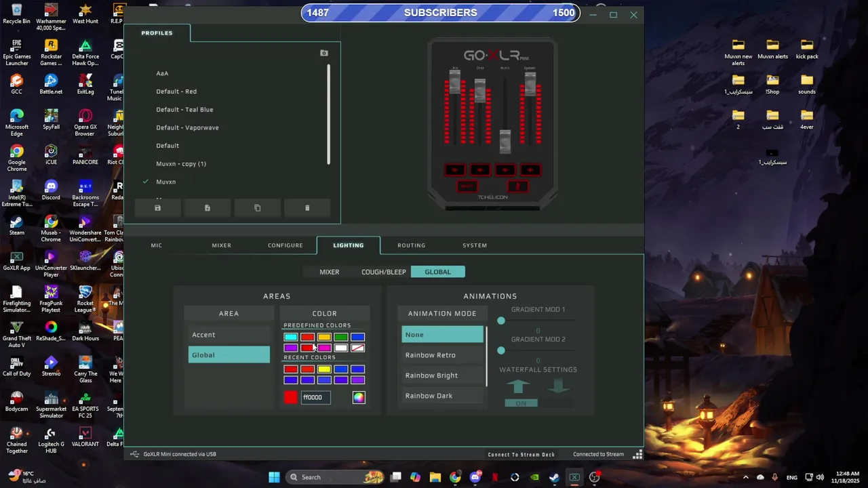Image resolution: width=868 pixels, height=488 pixels.
Task: Pick the green predefined color swatch
Action: [x=341, y=337]
